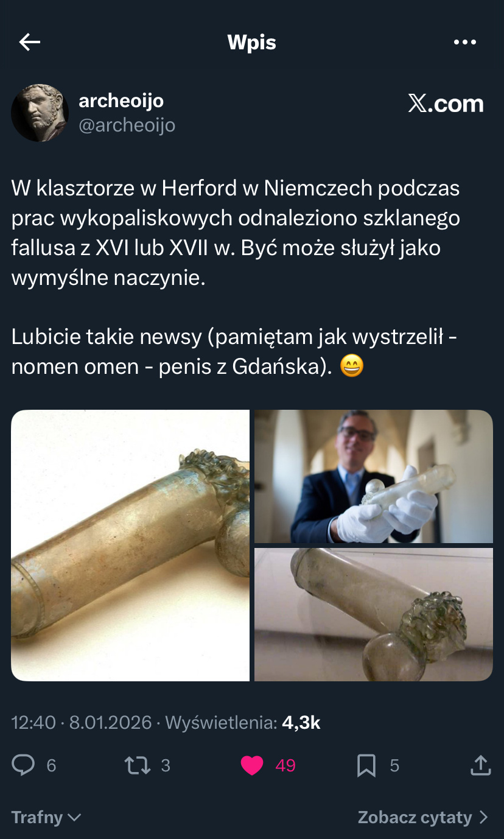Viewport: 504px width, 839px height.
Task: Open the three-dots more options menu
Action: coord(465,42)
